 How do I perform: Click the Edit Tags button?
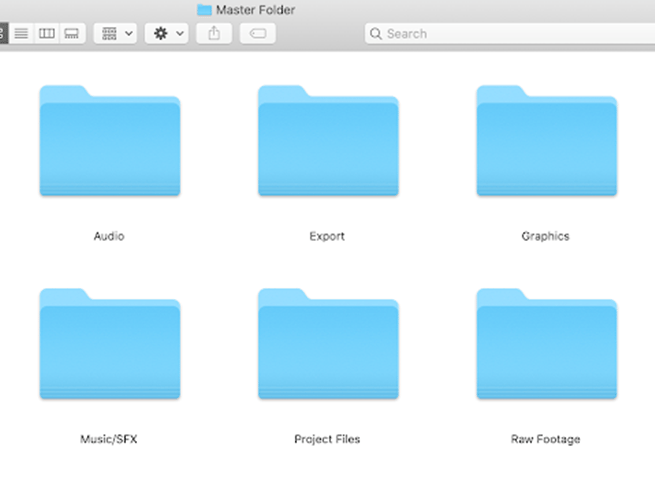click(258, 33)
